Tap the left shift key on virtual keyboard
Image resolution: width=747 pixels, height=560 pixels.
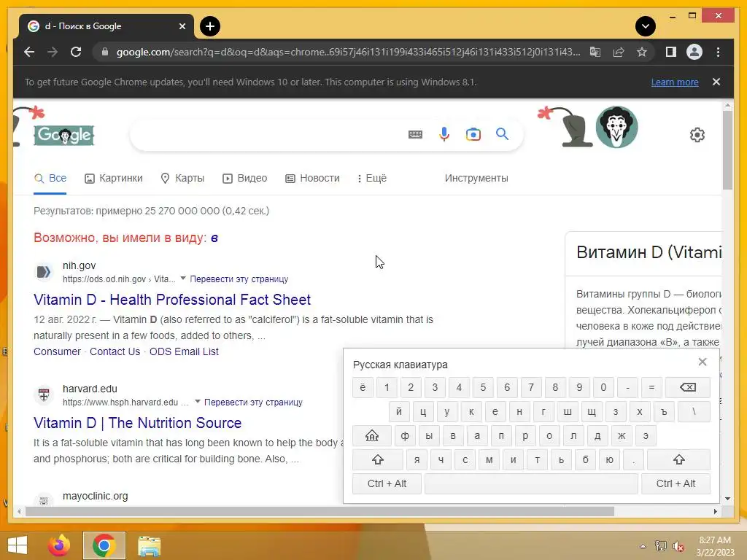pyautogui.click(x=378, y=459)
